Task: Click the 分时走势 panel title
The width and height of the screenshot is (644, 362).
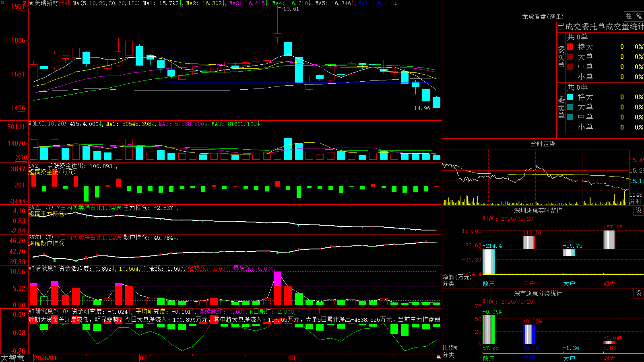Action: [x=543, y=144]
